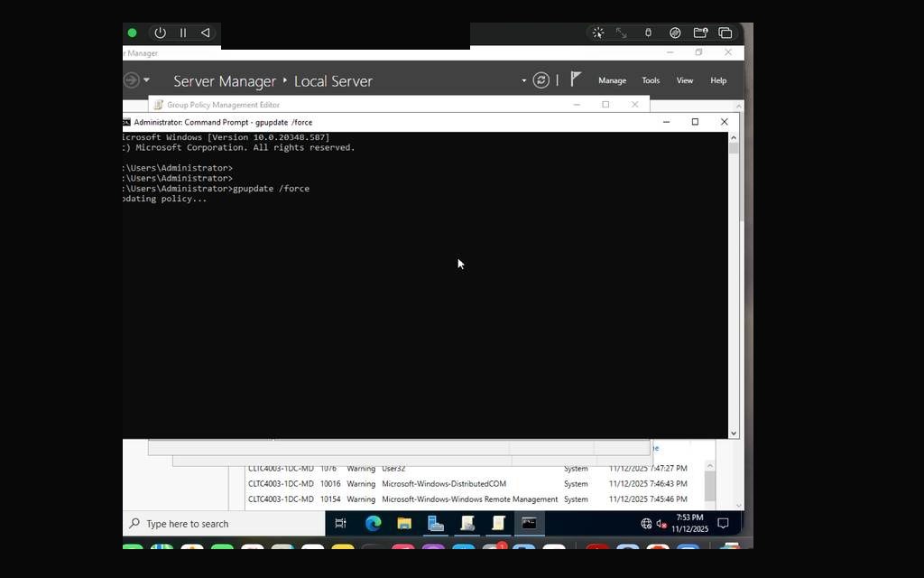
Task: Click the Group Policy Management Editor icon
Action: pyautogui.click(x=158, y=105)
